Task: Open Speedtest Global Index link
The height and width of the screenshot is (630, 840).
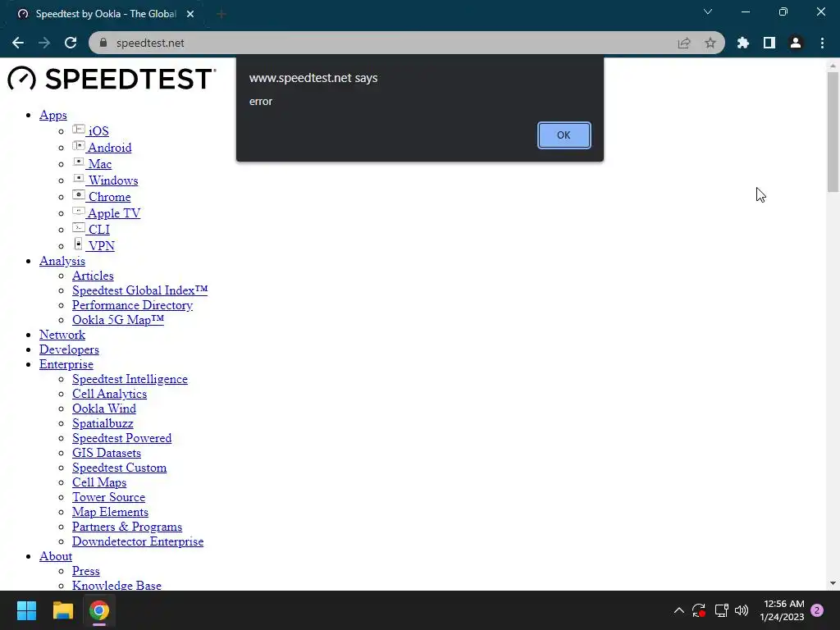Action: (x=139, y=290)
